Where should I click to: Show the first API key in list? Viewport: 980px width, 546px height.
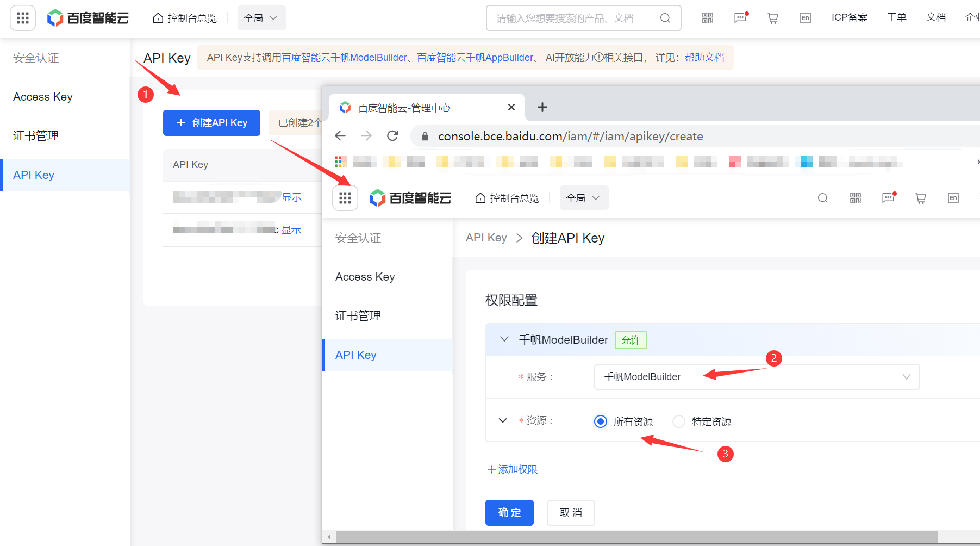click(x=292, y=197)
